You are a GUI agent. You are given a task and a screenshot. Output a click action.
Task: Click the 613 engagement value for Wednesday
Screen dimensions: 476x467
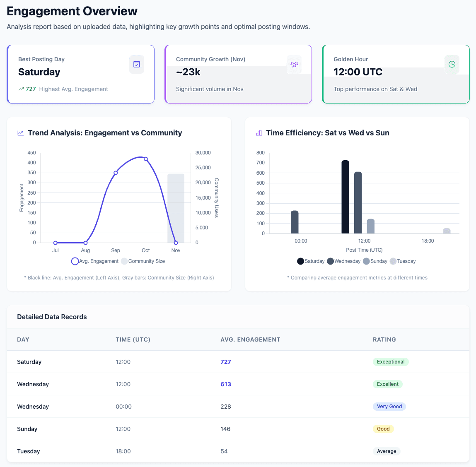(226, 384)
